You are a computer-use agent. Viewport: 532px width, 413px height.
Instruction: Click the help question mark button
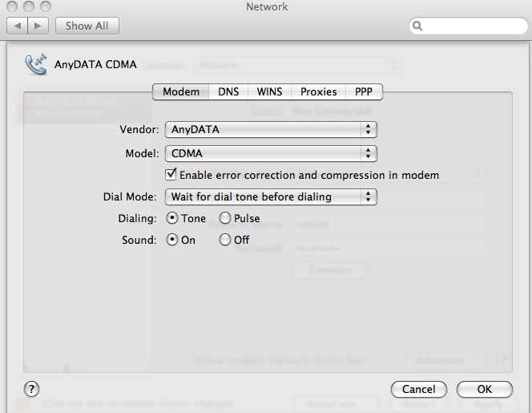[31, 389]
